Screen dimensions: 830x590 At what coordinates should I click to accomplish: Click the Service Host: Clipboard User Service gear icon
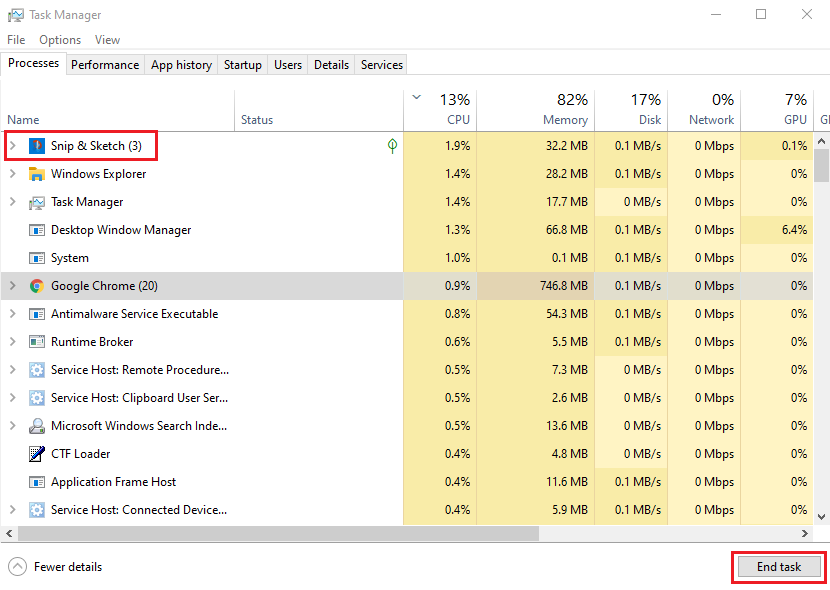(37, 398)
